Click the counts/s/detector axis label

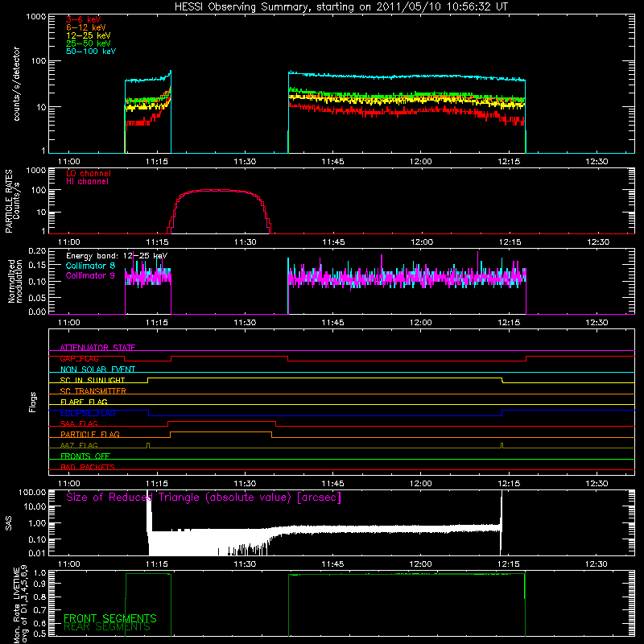(x=16, y=84)
